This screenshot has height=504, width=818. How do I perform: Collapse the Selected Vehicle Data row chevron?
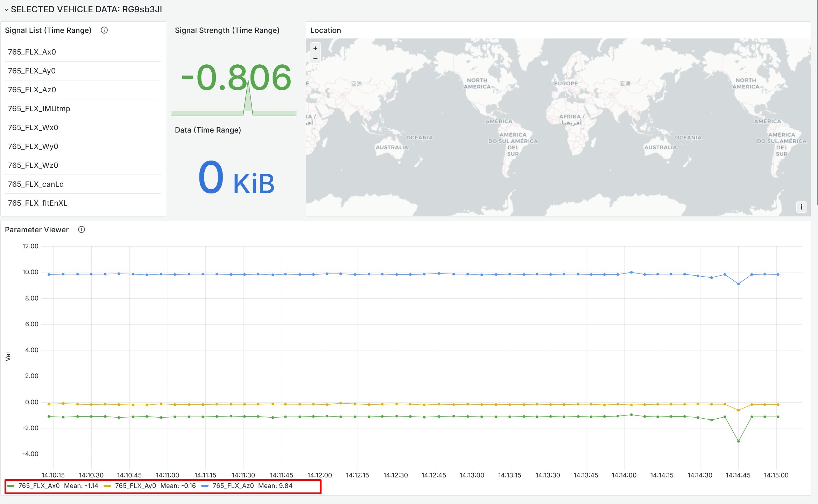click(x=6, y=10)
